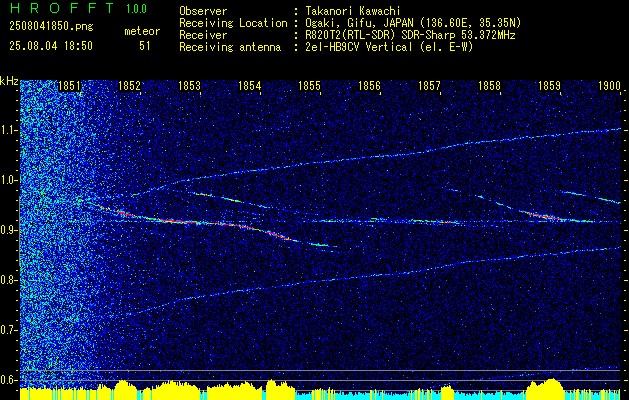Click the 2el-HB9CV Vertical antenna text
The height and width of the screenshot is (400, 629).
[390, 47]
